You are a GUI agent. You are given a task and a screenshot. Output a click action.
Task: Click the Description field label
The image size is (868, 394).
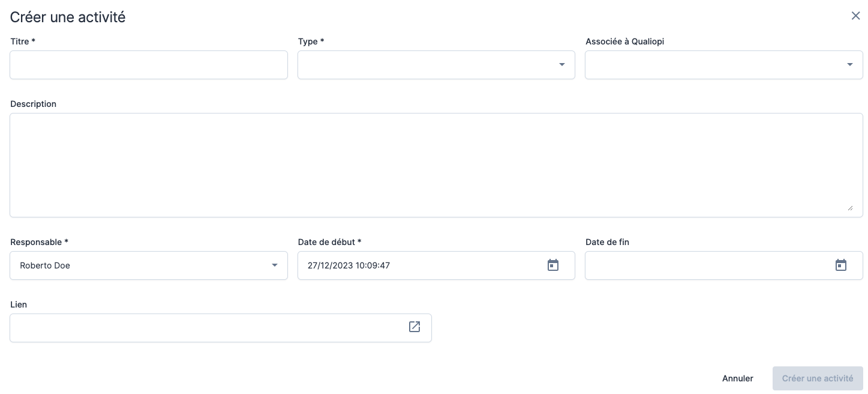(34, 104)
